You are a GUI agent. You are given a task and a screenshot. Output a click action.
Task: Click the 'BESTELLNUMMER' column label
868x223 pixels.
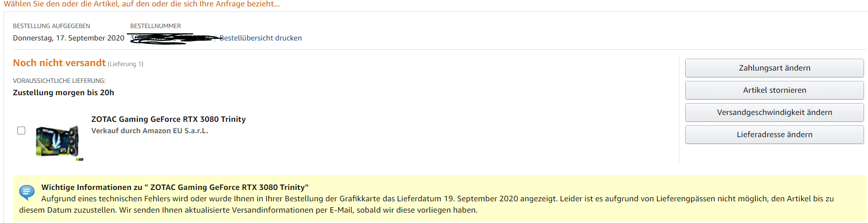156,26
